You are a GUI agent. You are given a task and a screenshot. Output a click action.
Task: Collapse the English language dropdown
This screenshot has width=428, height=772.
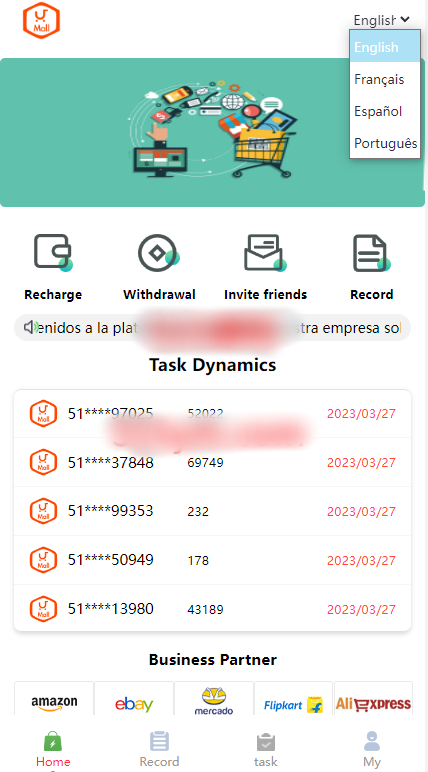(382, 20)
